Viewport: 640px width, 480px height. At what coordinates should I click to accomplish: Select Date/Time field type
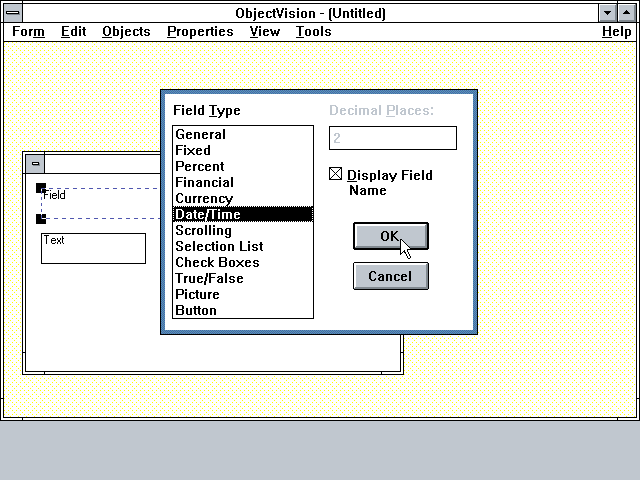[243, 214]
